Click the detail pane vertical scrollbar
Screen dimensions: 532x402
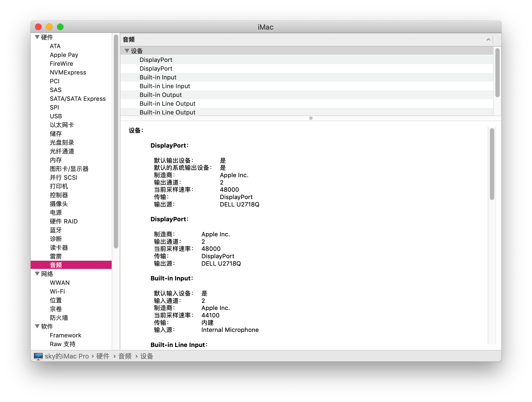(x=492, y=164)
